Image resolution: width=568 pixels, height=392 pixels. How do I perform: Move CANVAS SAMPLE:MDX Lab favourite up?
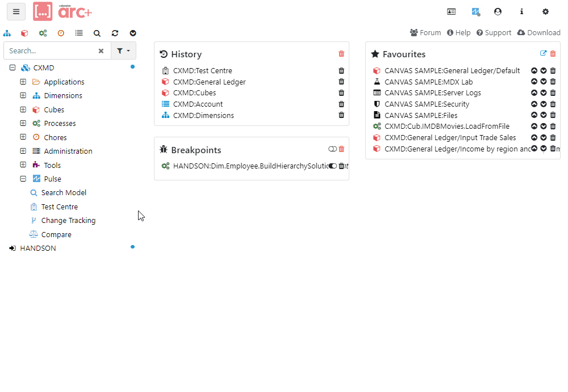tap(534, 82)
